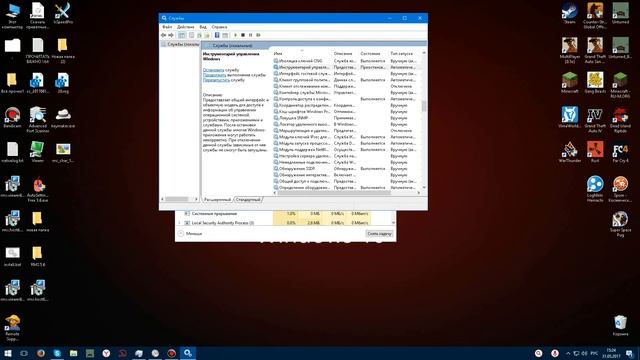The image size is (640, 360).
Task: Open the Действие menu
Action: [x=186, y=27]
